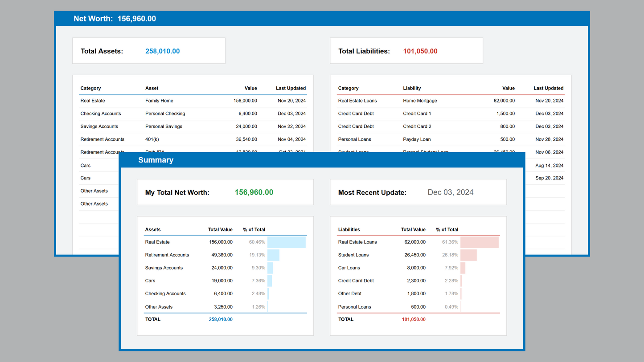
Task: Select the Nov 28, 2024 date cell
Action: (549, 139)
